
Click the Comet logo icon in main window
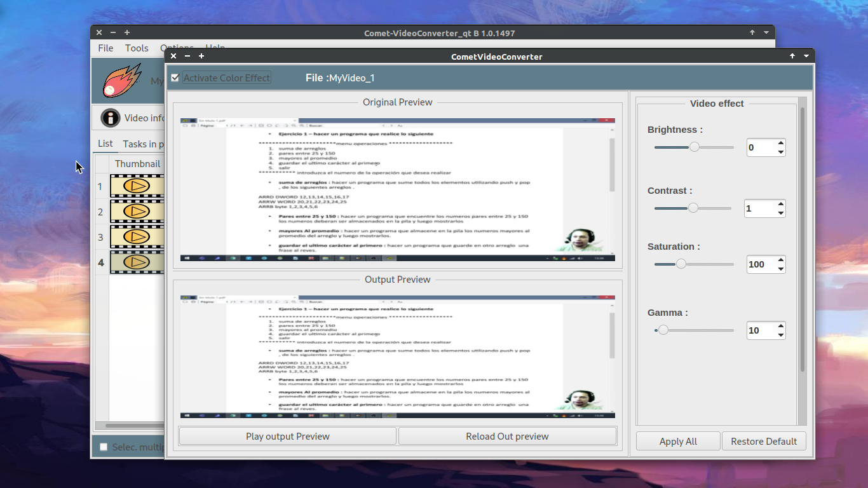tap(122, 81)
